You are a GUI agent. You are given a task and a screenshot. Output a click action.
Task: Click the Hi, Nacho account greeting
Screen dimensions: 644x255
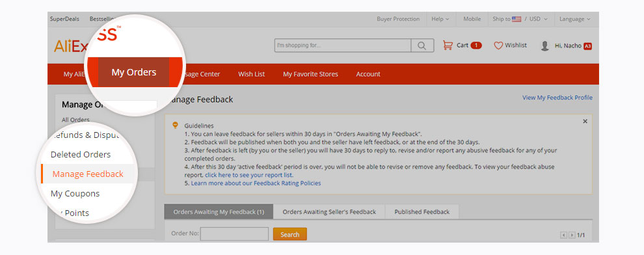pos(568,46)
